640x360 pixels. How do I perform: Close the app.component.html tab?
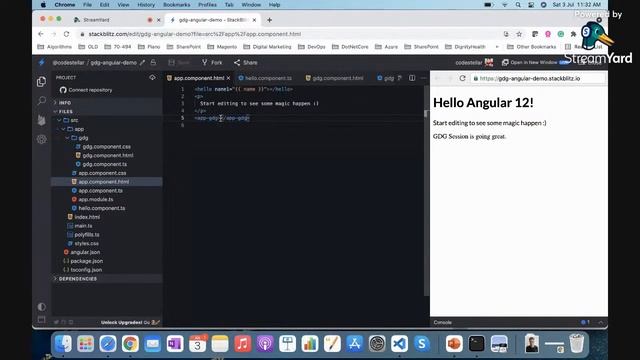click(229, 78)
